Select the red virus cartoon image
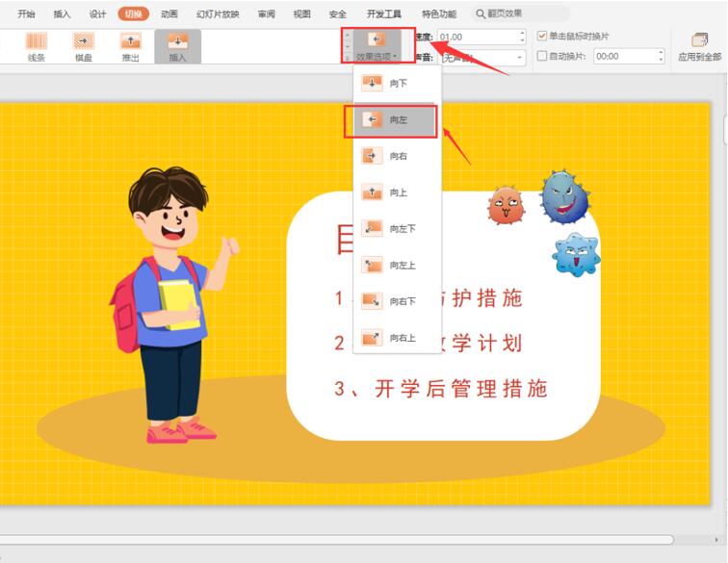The height and width of the screenshot is (563, 728). coord(507,205)
